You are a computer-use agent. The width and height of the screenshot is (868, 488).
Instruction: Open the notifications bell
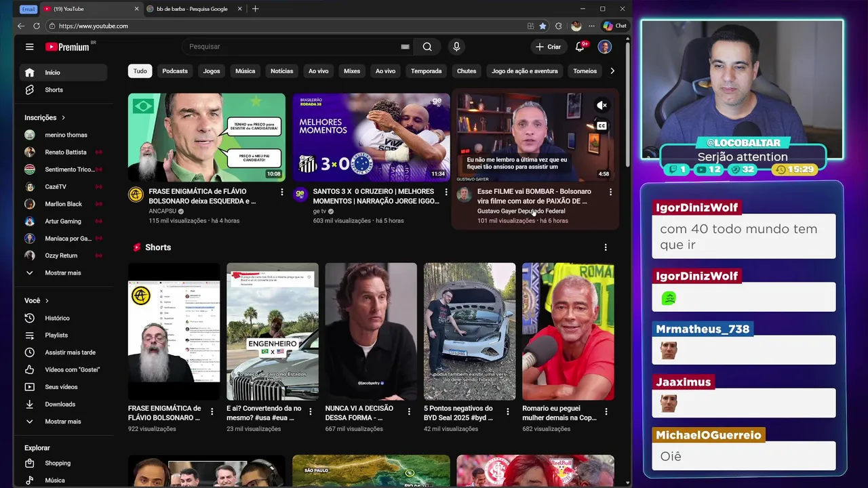pos(580,47)
